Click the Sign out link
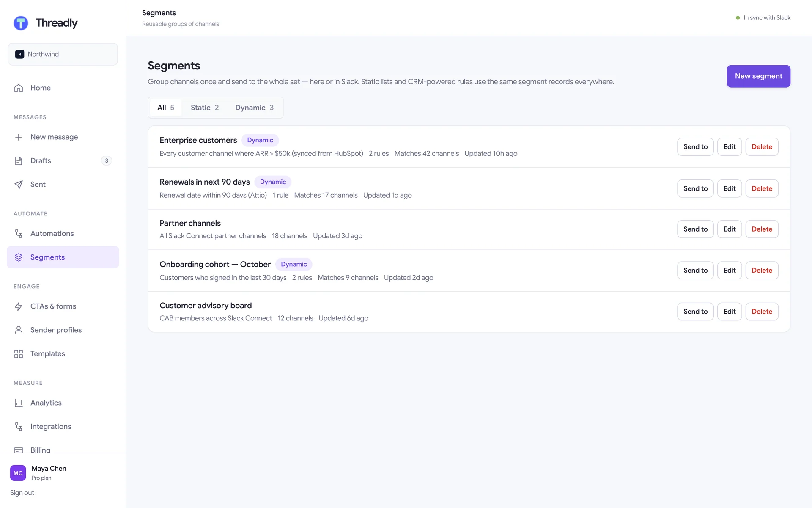Screen dimensions: 812x508 tap(22, 493)
